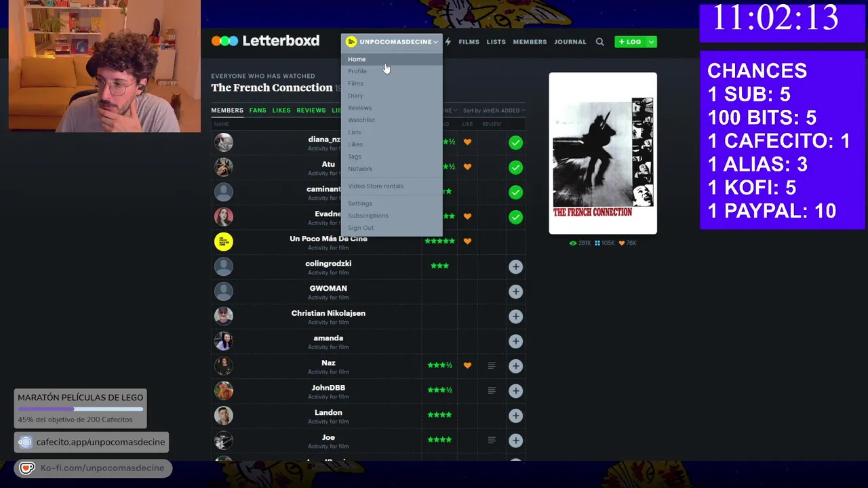
Task: Open amanda's avatar
Action: click(x=224, y=341)
